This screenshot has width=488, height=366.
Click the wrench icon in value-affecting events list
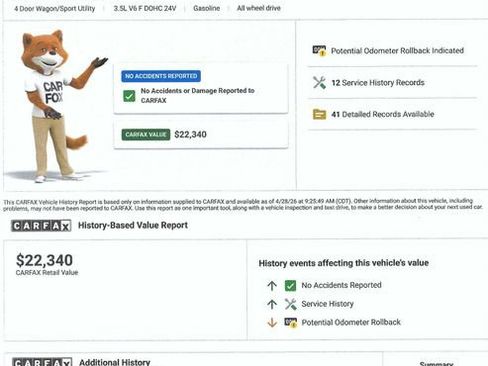tap(291, 304)
